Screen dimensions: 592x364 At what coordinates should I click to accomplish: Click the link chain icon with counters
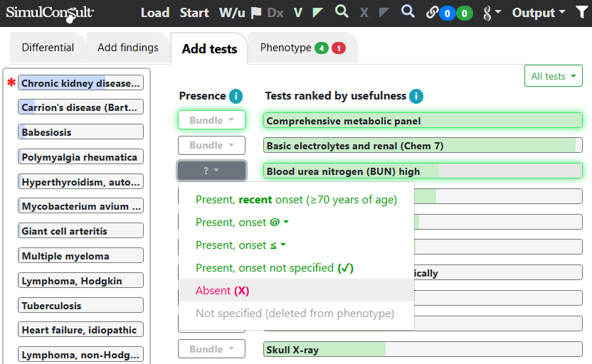coord(433,13)
